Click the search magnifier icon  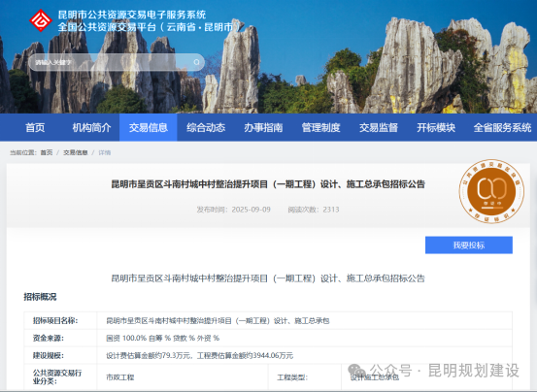click(x=196, y=62)
